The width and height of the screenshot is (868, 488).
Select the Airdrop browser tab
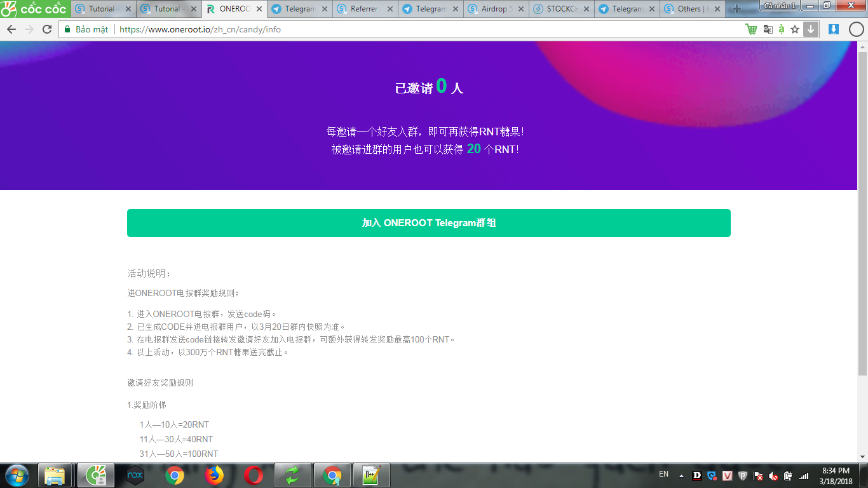[492, 9]
